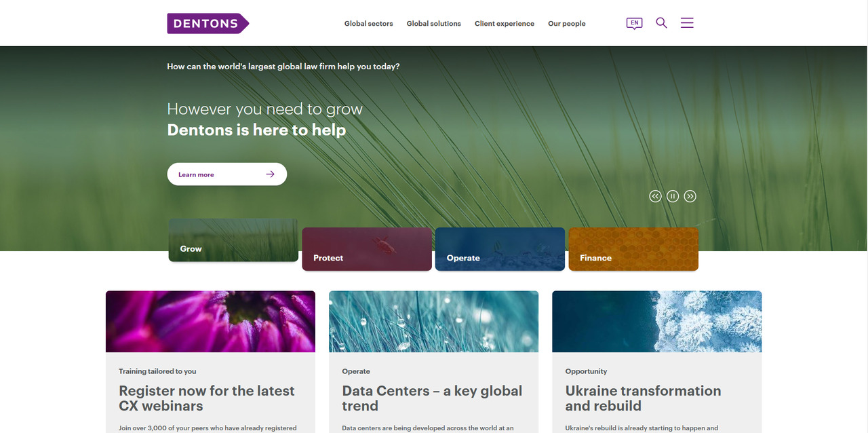Click the 'Opportunity' card label
The width and height of the screenshot is (868, 433).
586,371
